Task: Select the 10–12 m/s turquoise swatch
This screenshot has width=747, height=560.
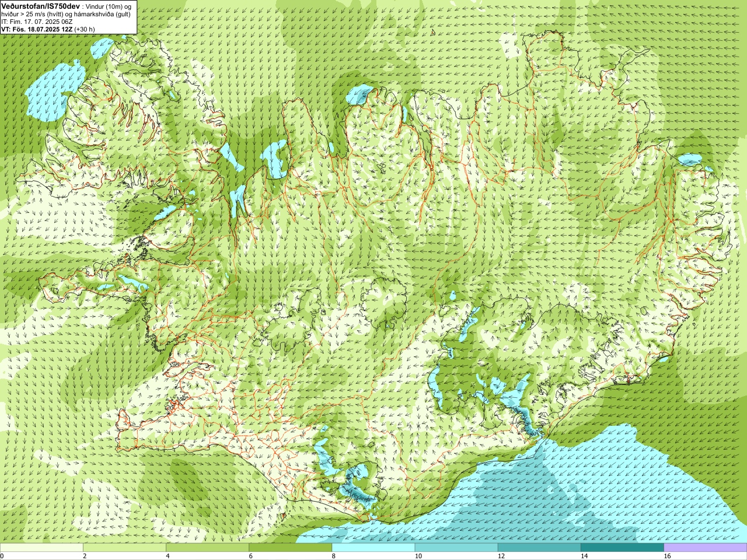Action: click(456, 547)
